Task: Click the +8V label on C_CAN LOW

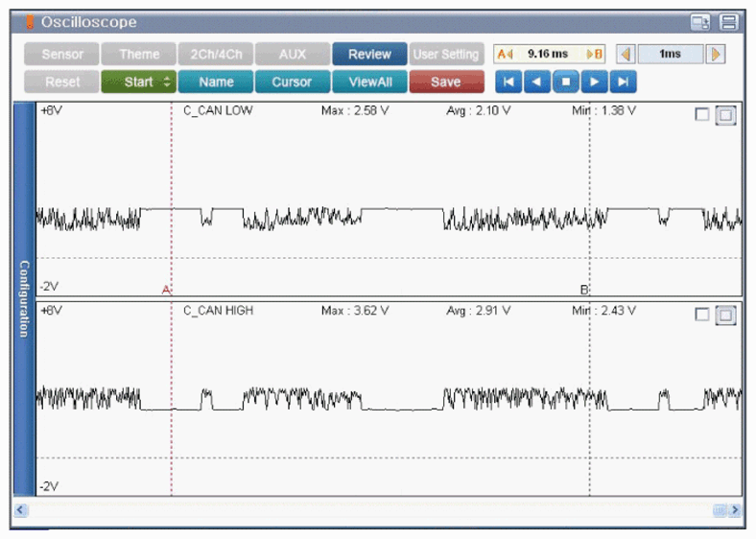Action: coord(51,110)
